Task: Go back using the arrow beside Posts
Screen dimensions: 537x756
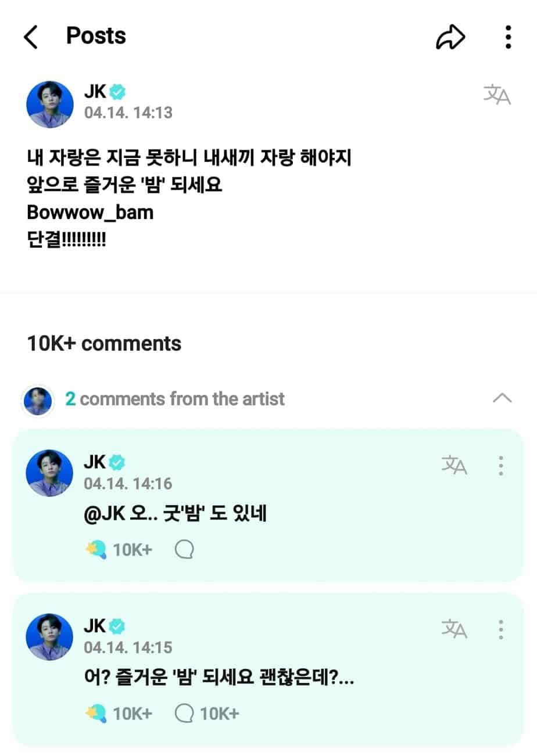Action: click(30, 37)
